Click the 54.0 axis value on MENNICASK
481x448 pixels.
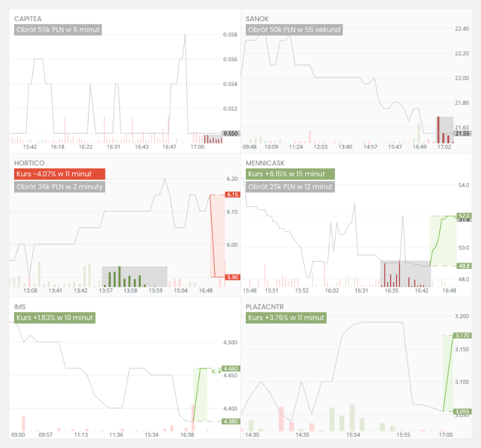463,185
